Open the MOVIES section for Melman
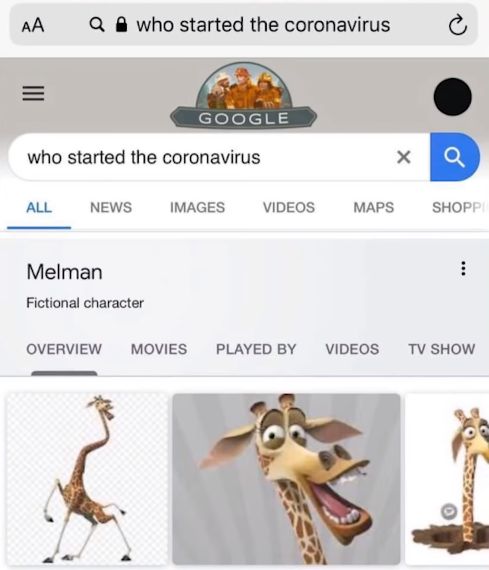The image size is (489, 570). (x=159, y=349)
